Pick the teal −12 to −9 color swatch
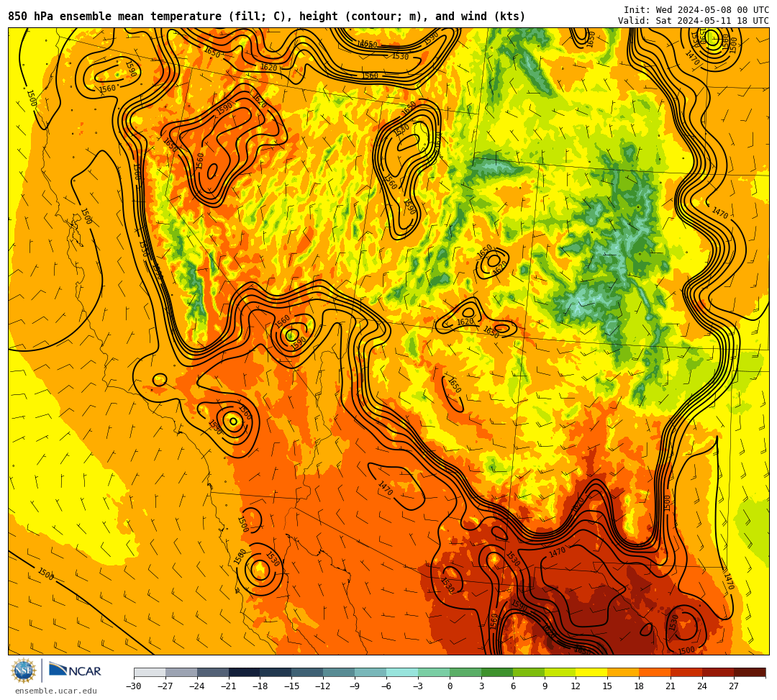The image size is (777, 700). (340, 672)
